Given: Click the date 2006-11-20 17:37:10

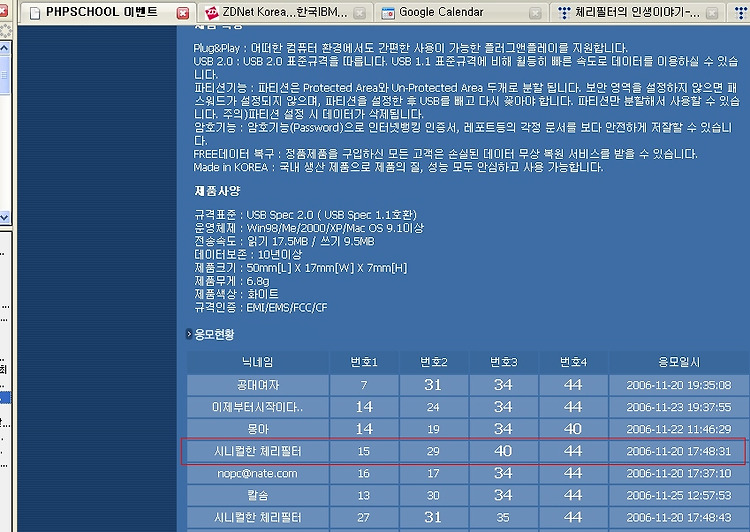Looking at the screenshot, I should [679, 473].
